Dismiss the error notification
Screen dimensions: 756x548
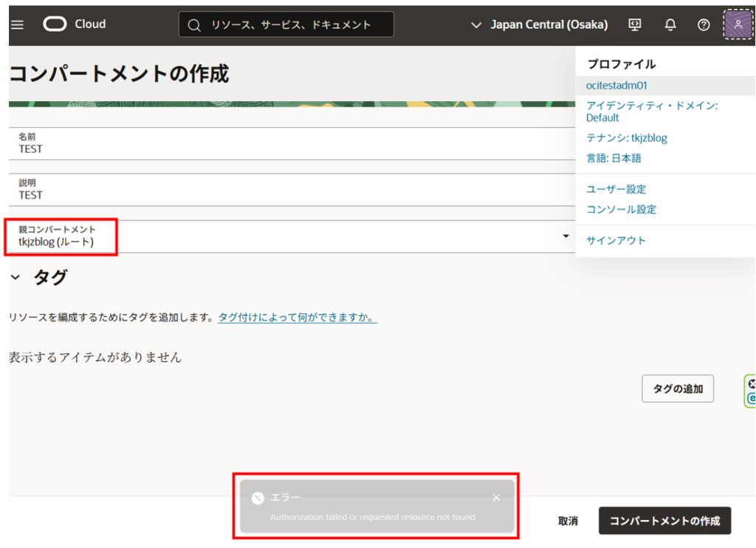click(x=496, y=498)
